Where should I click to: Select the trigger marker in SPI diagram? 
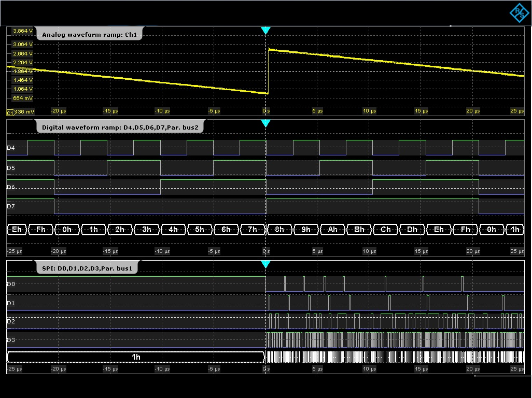(x=265, y=264)
